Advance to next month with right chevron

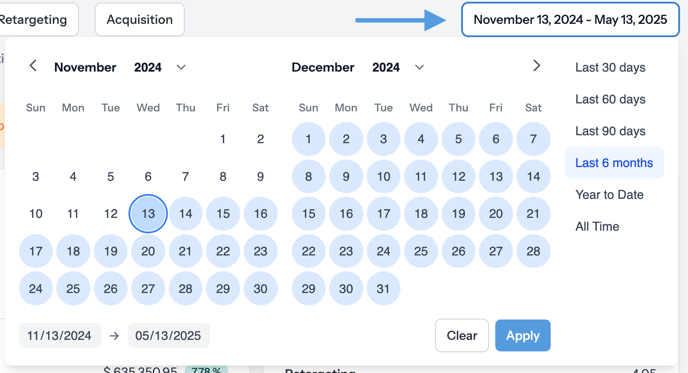tap(536, 66)
